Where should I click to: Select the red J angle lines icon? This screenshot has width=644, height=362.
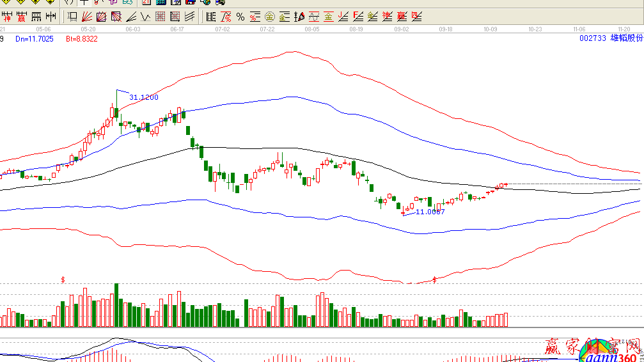click(x=343, y=17)
